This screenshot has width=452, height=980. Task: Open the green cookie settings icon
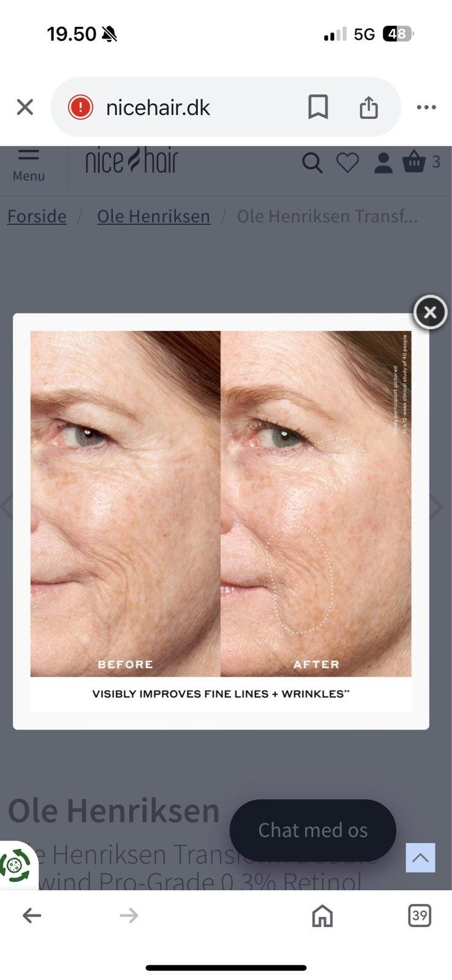pyautogui.click(x=15, y=865)
